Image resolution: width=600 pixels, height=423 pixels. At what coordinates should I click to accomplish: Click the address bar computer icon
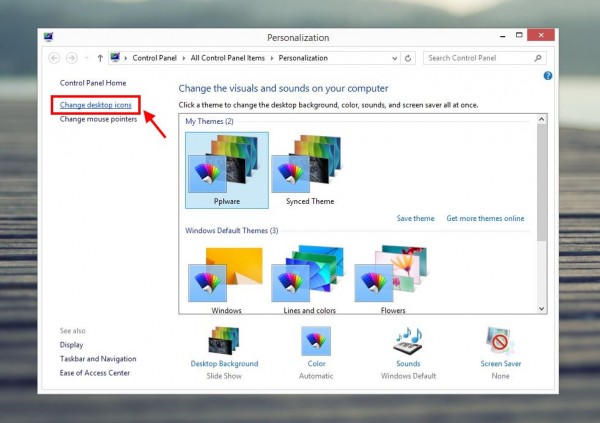115,57
